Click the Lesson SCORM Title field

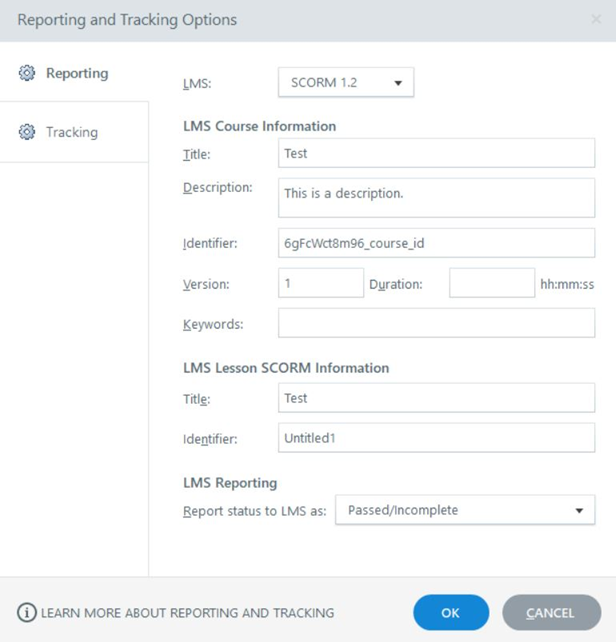click(x=437, y=398)
